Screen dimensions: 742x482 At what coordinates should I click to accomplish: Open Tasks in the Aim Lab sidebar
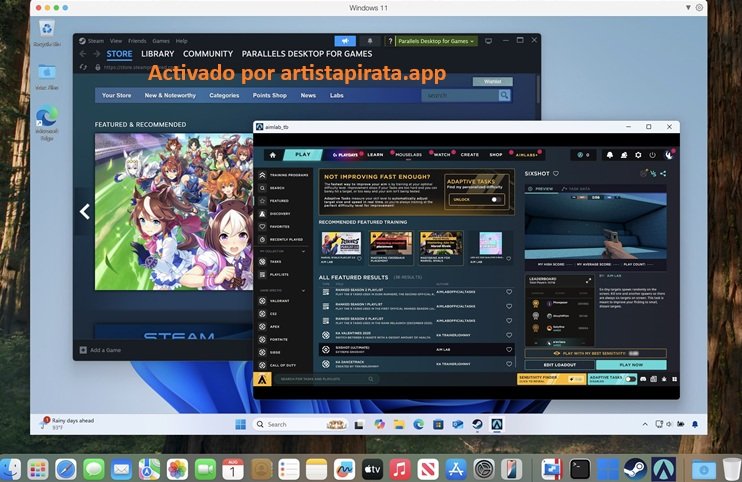[x=270, y=262]
